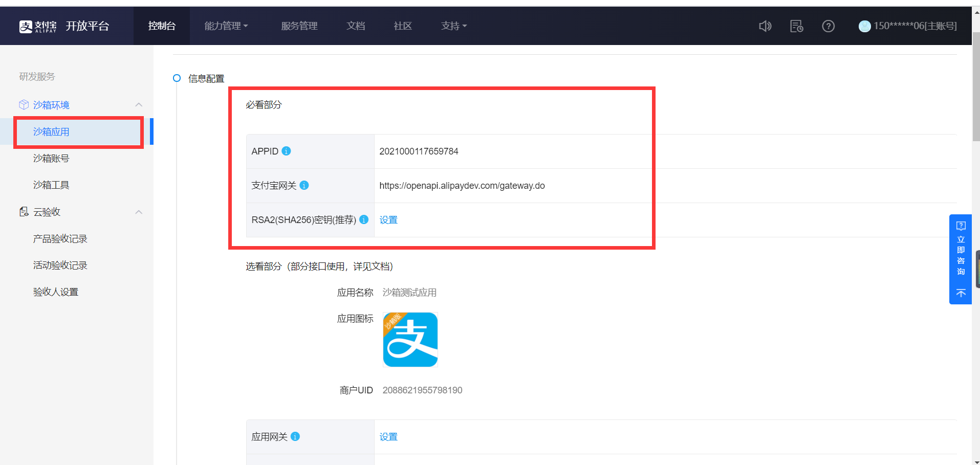
Task: Open 验收人设置 in the sidebar
Action: point(56,292)
